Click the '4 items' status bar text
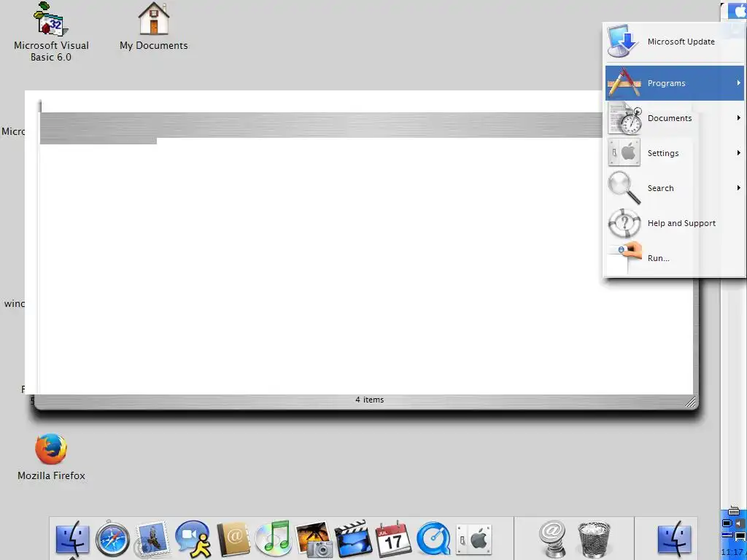The width and height of the screenshot is (747, 560). click(x=369, y=400)
